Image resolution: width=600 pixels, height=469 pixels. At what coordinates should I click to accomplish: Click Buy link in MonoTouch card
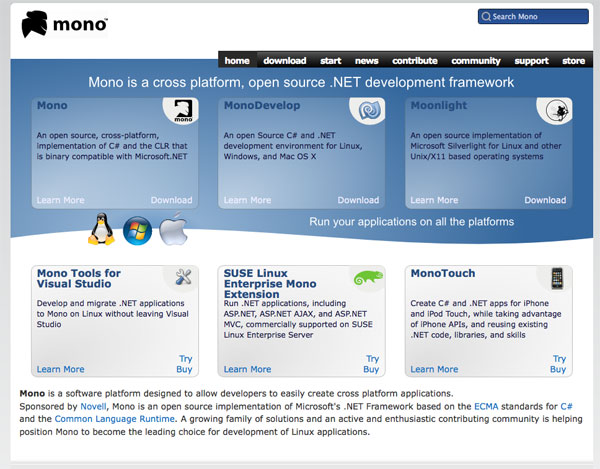pos(558,369)
